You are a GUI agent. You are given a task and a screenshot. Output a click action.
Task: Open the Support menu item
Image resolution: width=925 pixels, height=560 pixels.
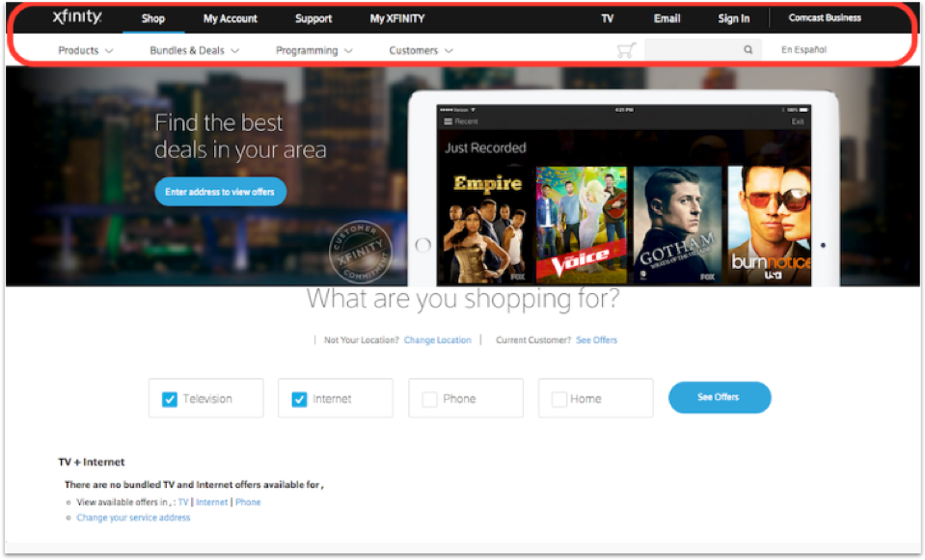(x=313, y=18)
